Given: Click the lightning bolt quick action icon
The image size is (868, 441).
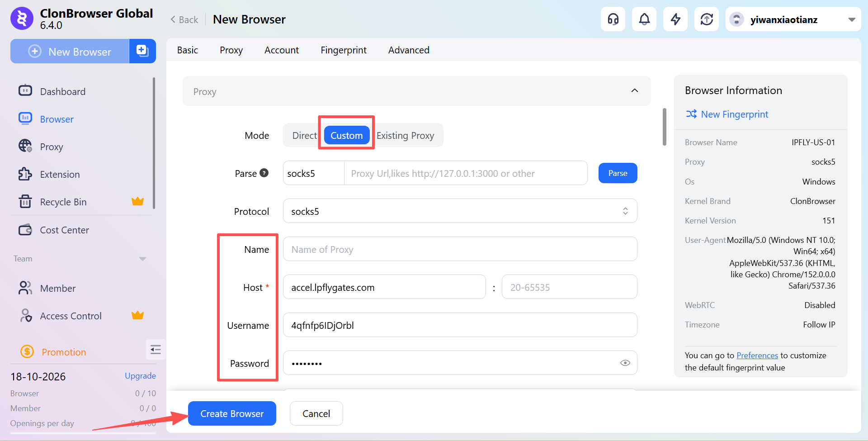Looking at the screenshot, I should [x=675, y=19].
